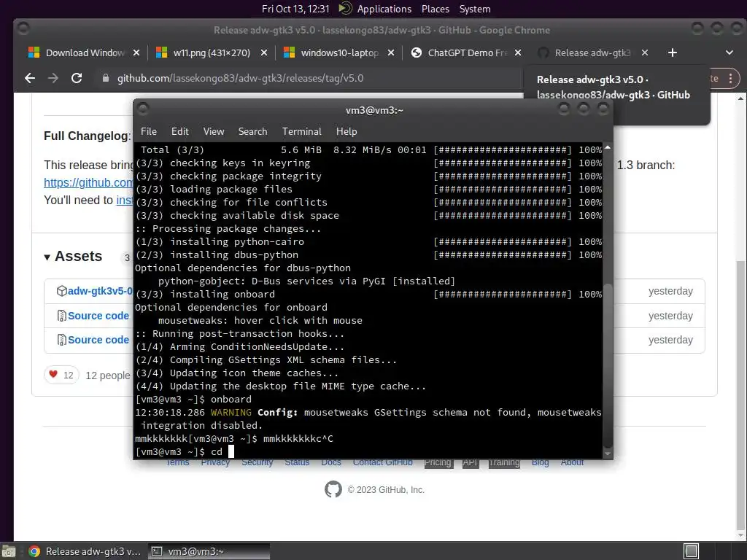Click the Chrome forward arrow
This screenshot has height=560, width=747.
[x=53, y=78]
